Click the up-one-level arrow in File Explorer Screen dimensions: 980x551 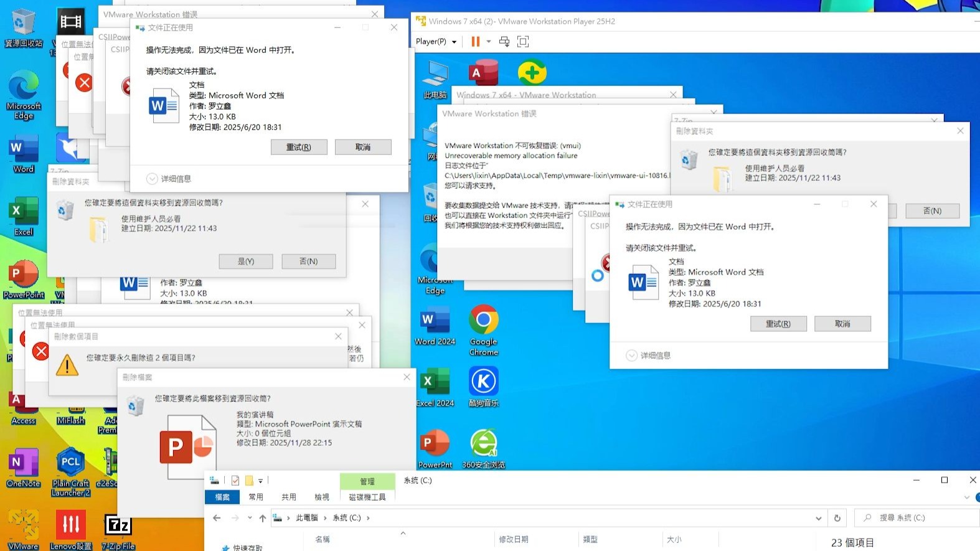pos(263,518)
